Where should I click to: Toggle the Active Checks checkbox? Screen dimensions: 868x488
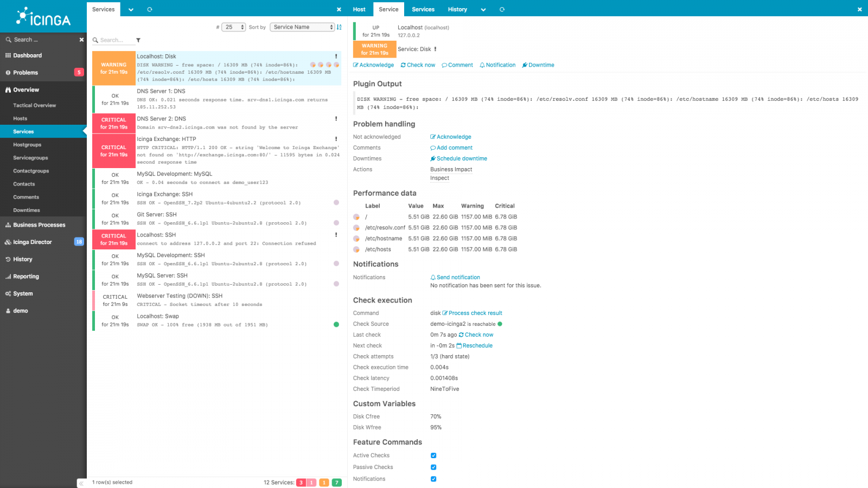coord(433,456)
